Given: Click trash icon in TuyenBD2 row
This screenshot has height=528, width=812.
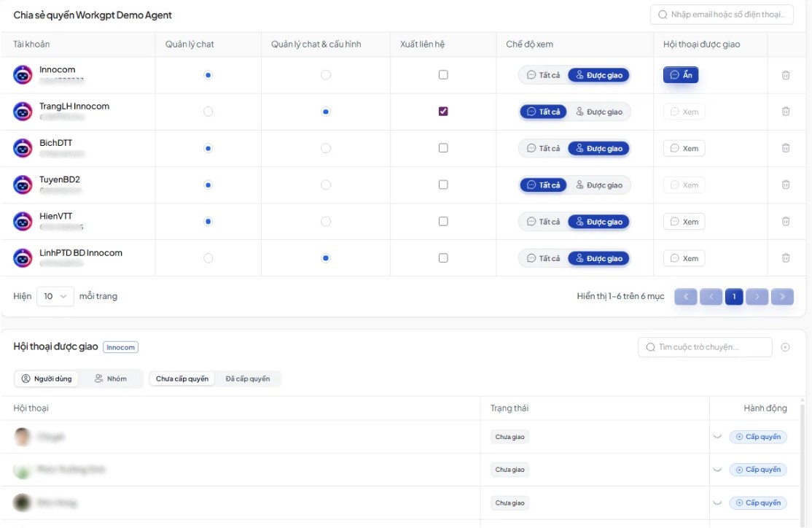Looking at the screenshot, I should tap(786, 185).
